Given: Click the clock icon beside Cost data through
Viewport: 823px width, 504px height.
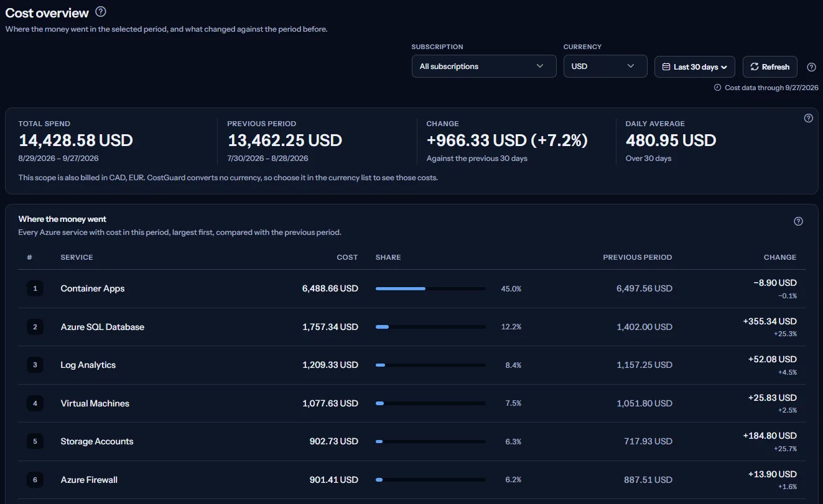Looking at the screenshot, I should coord(717,88).
